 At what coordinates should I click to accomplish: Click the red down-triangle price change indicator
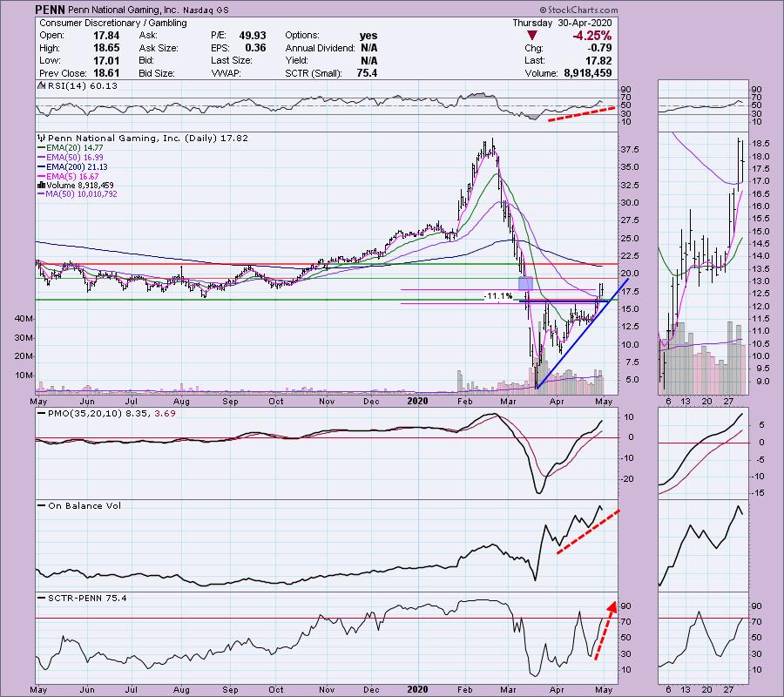[x=532, y=36]
